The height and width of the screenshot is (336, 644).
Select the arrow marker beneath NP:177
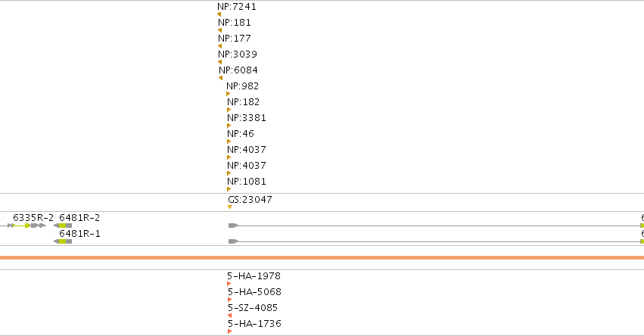pyautogui.click(x=219, y=46)
